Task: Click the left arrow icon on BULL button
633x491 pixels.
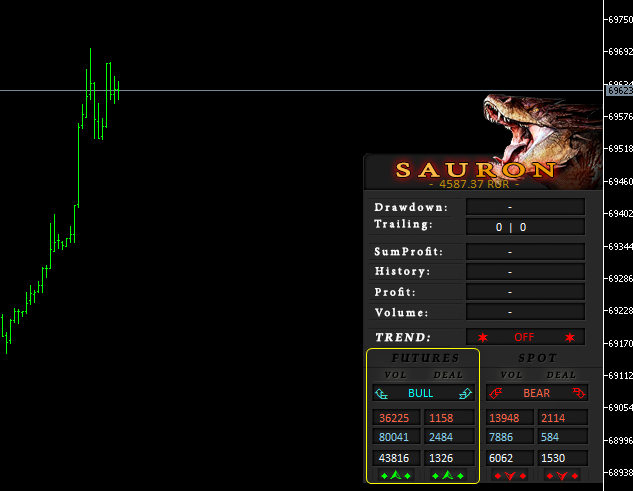Action: pos(382,393)
